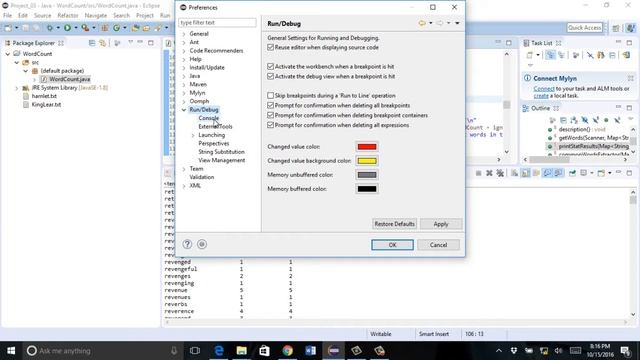Click Link with Editor icon in Package Explorer
Image resolution: width=640 pixels, height=360 pixels.
(102, 43)
